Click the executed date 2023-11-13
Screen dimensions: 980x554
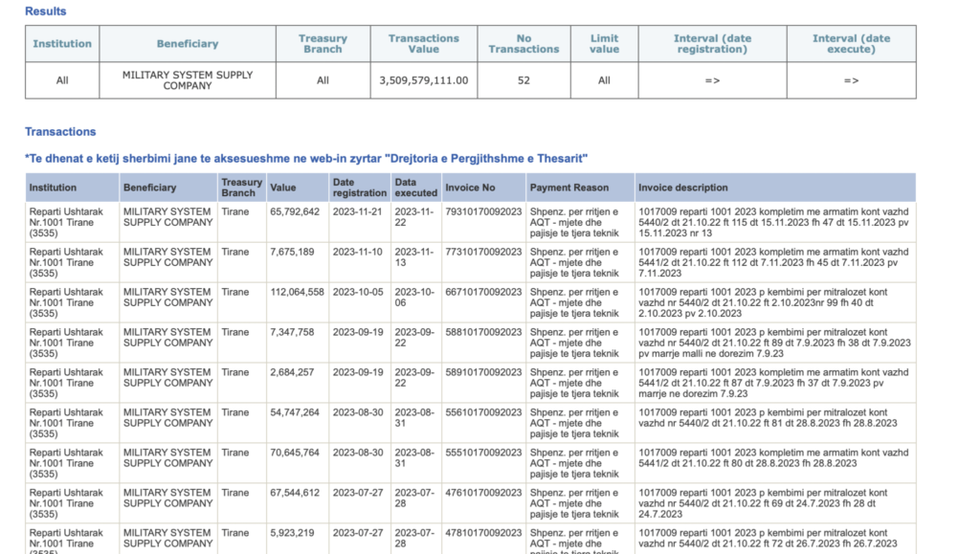tap(413, 257)
